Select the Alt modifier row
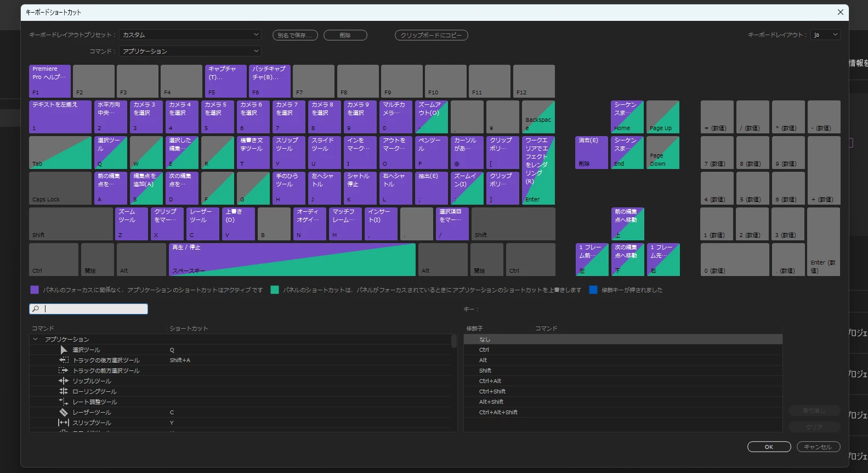The height and width of the screenshot is (473, 868). [x=623, y=360]
